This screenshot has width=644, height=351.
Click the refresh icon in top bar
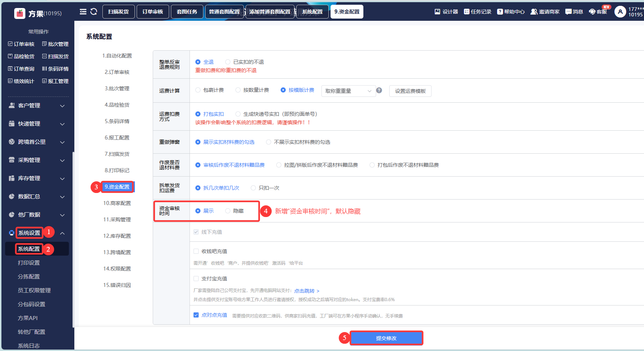point(94,12)
